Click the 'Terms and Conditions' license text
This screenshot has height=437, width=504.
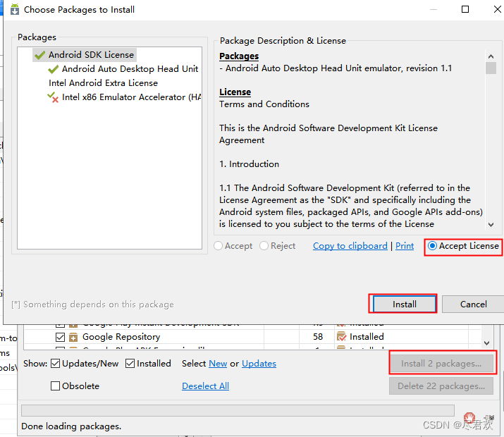click(x=264, y=104)
